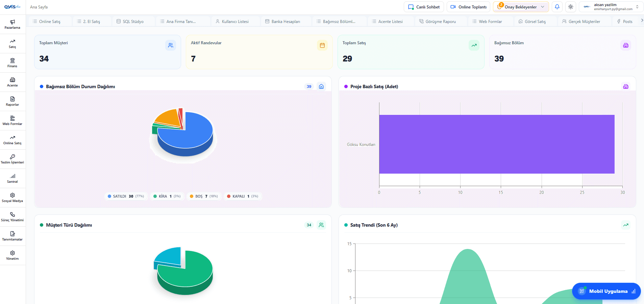Open Tanımlamalar in the sidebar
Image resolution: width=644 pixels, height=304 pixels.
point(13,236)
